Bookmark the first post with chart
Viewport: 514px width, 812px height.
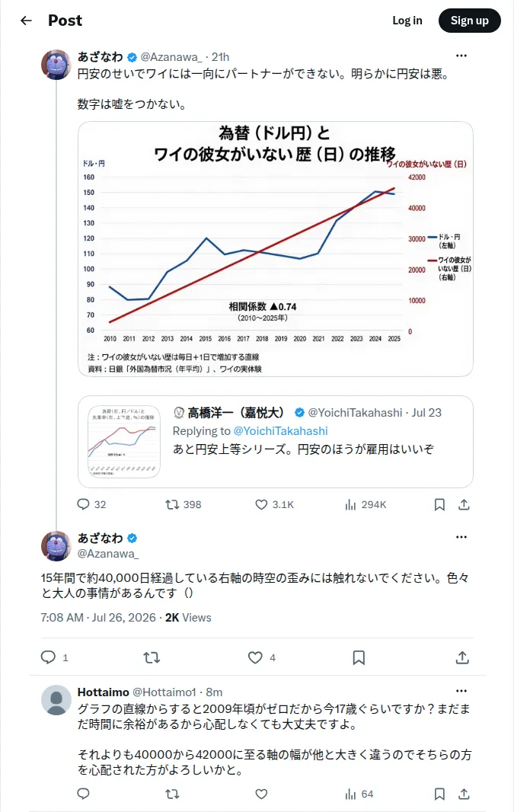(x=439, y=504)
